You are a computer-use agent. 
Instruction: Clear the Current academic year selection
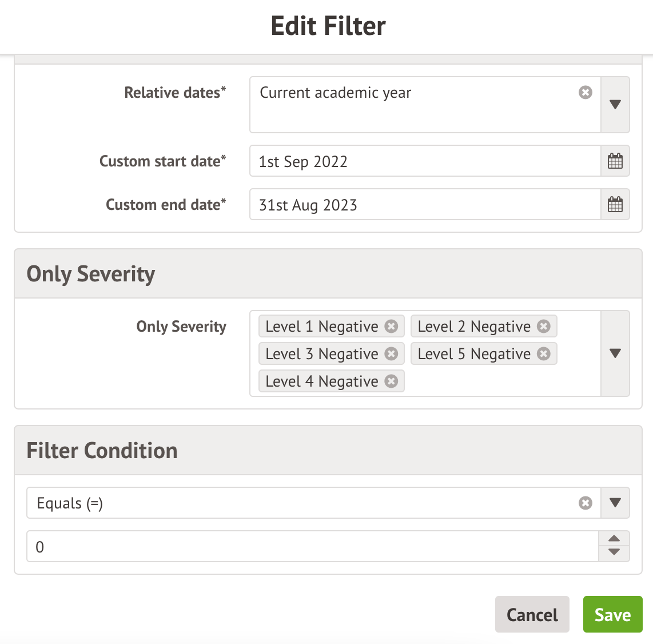coord(586,93)
